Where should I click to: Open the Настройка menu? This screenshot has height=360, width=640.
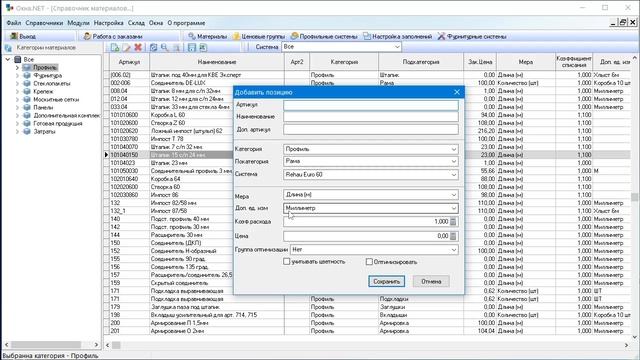[x=109, y=23]
